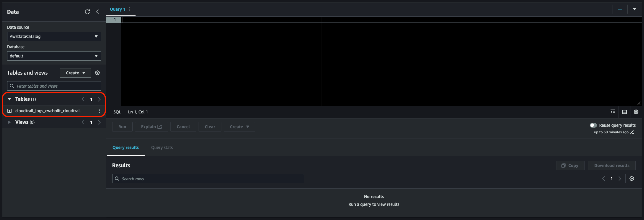Click Ln 1, Col 1 status text

(x=138, y=112)
